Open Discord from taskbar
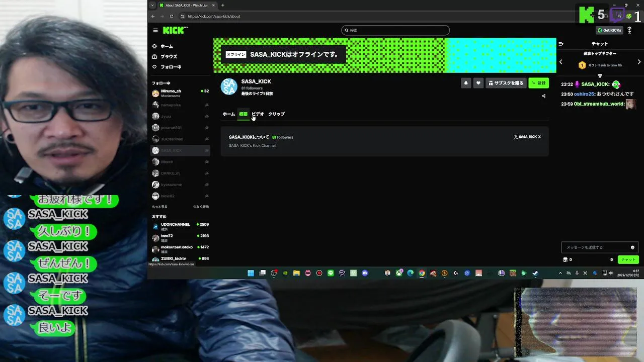Screen dimensions: 644x362 tap(365, 273)
